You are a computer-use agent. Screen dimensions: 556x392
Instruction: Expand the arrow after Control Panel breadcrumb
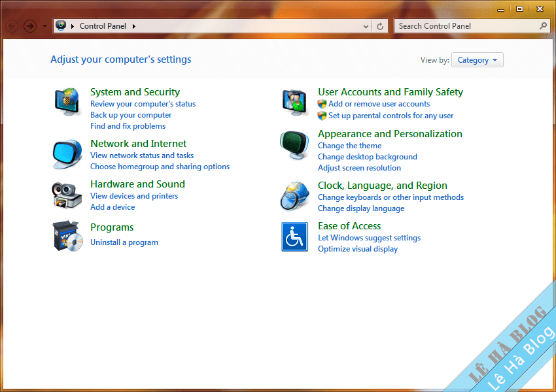134,26
